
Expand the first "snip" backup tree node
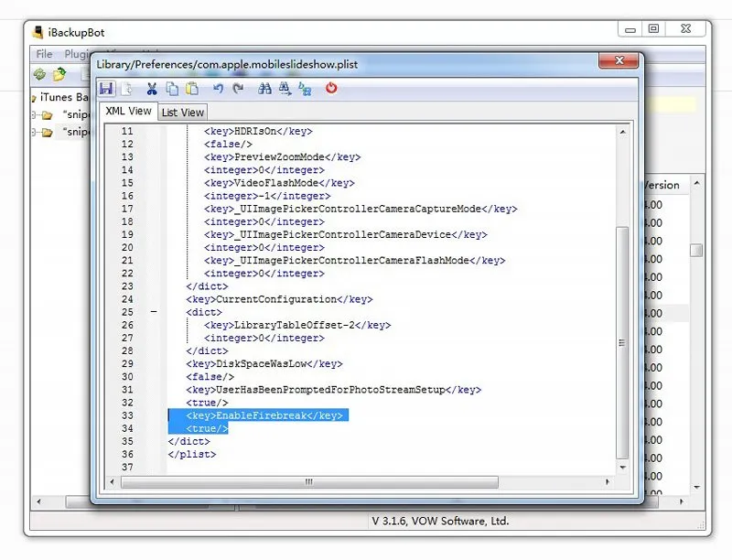[34, 114]
